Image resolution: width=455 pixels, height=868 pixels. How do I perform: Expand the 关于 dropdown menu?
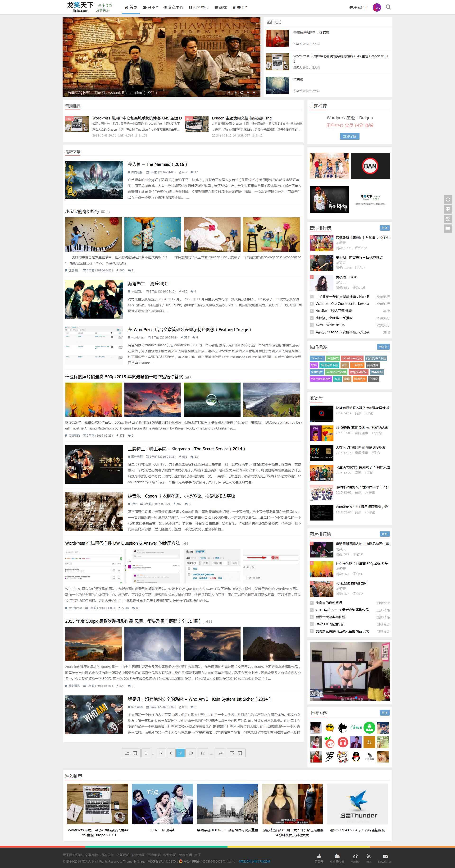pyautogui.click(x=239, y=7)
